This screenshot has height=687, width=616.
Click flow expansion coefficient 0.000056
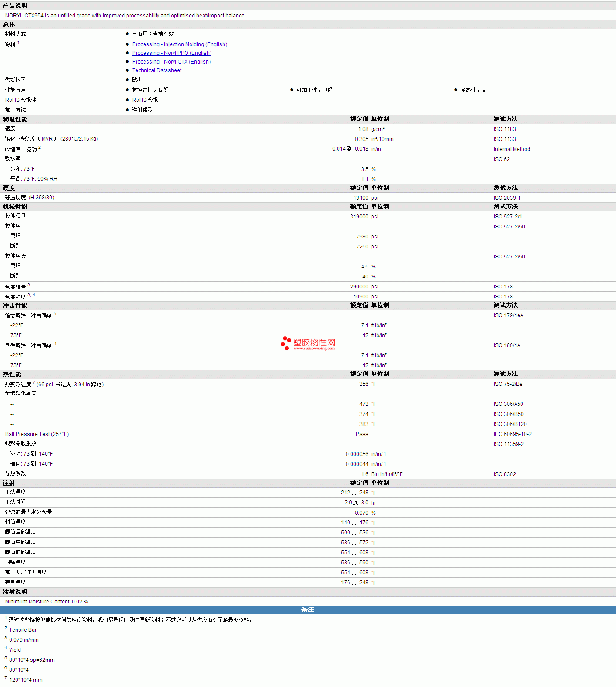pyautogui.click(x=357, y=454)
